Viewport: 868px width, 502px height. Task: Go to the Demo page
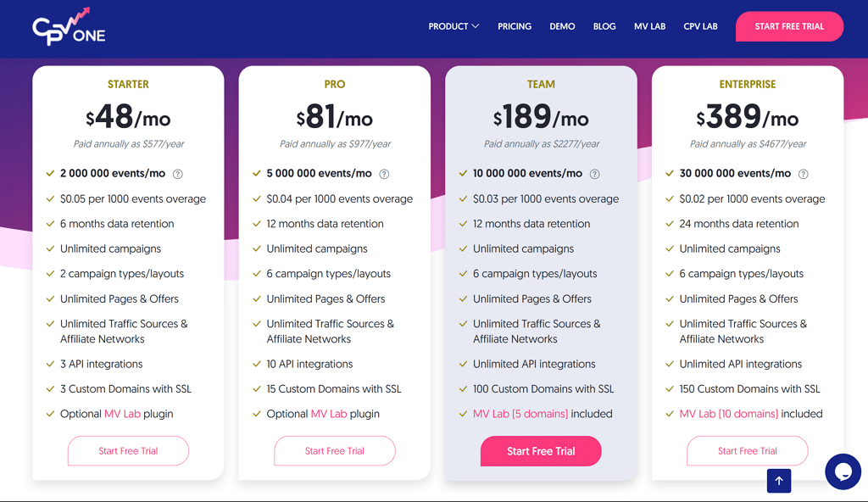[562, 26]
